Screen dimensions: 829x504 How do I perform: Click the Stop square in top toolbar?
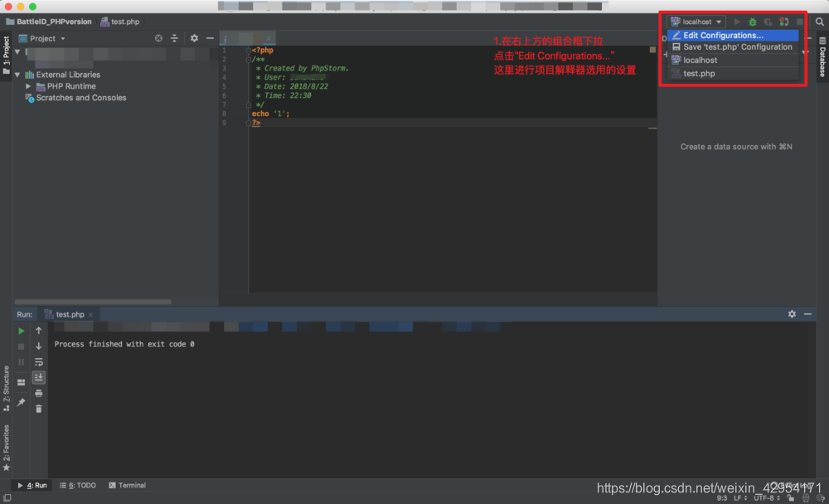(799, 22)
